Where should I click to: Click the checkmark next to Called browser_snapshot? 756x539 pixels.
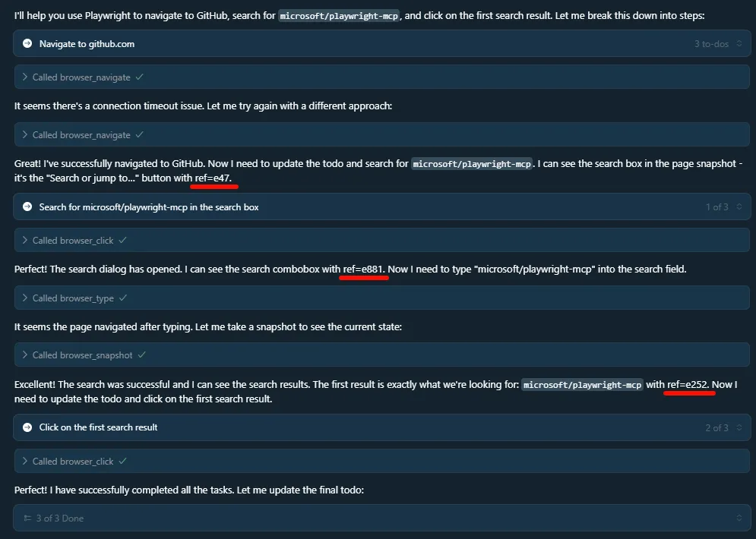[141, 355]
